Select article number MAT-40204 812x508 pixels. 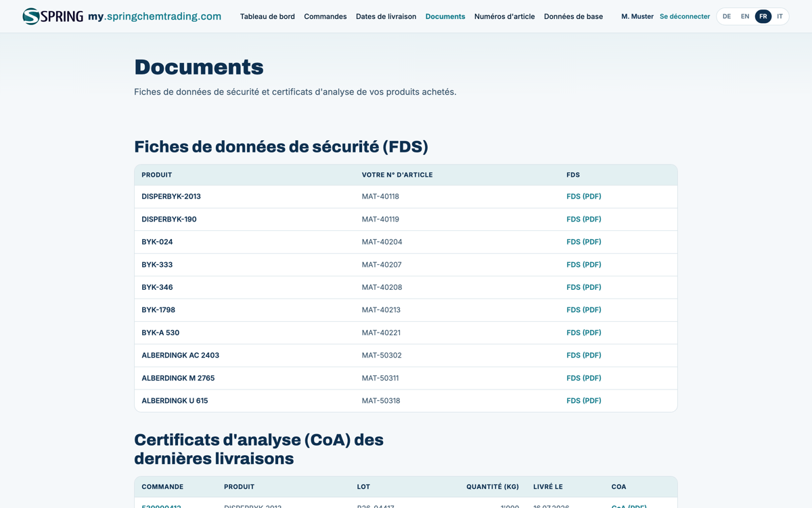[x=382, y=242]
